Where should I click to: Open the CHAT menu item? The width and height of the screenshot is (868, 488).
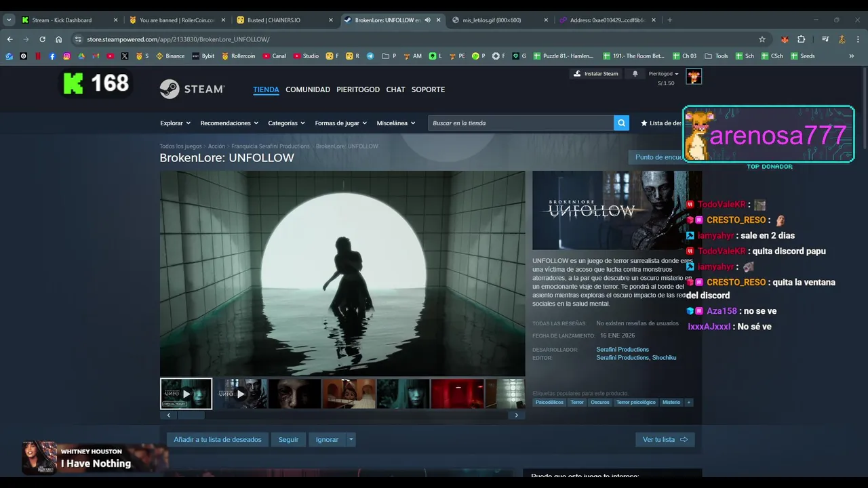pyautogui.click(x=395, y=89)
